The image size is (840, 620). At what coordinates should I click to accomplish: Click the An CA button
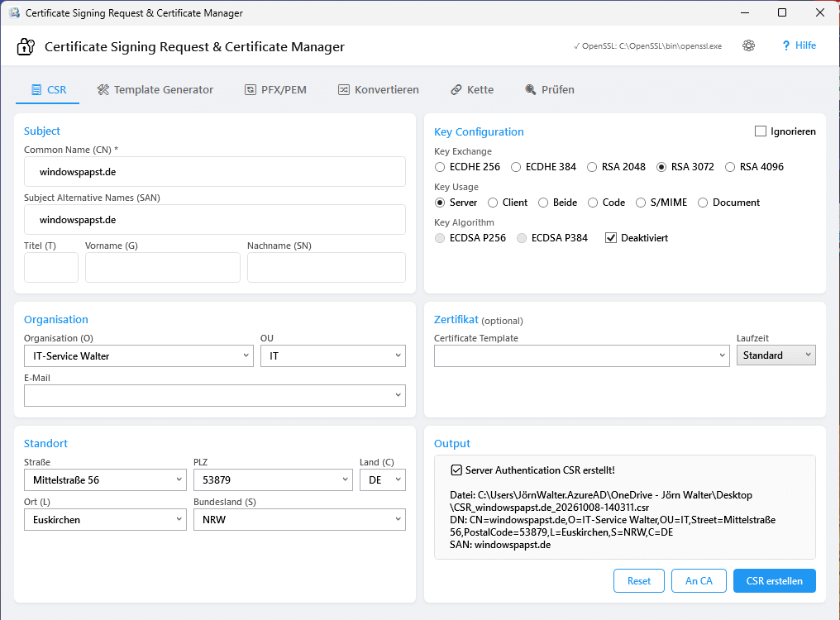[699, 581]
